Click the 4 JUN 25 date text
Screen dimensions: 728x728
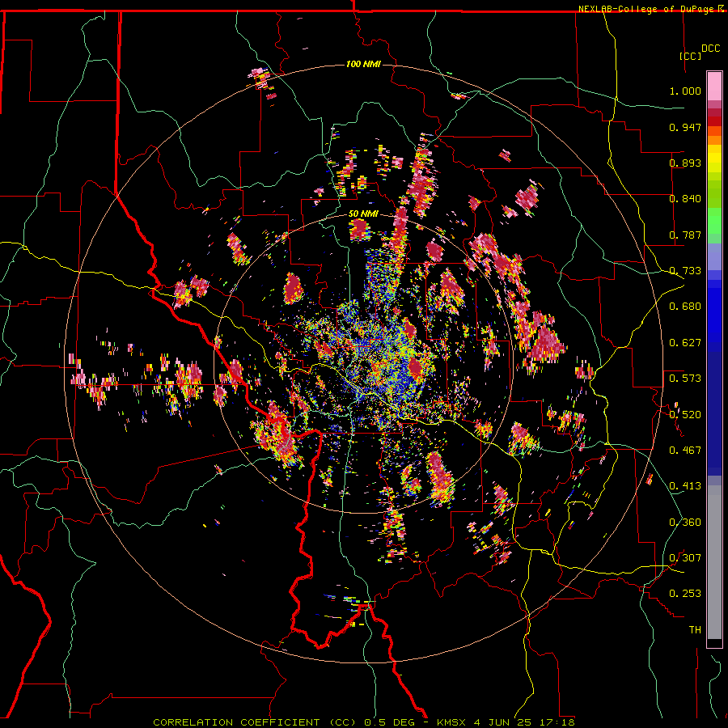pos(504,722)
